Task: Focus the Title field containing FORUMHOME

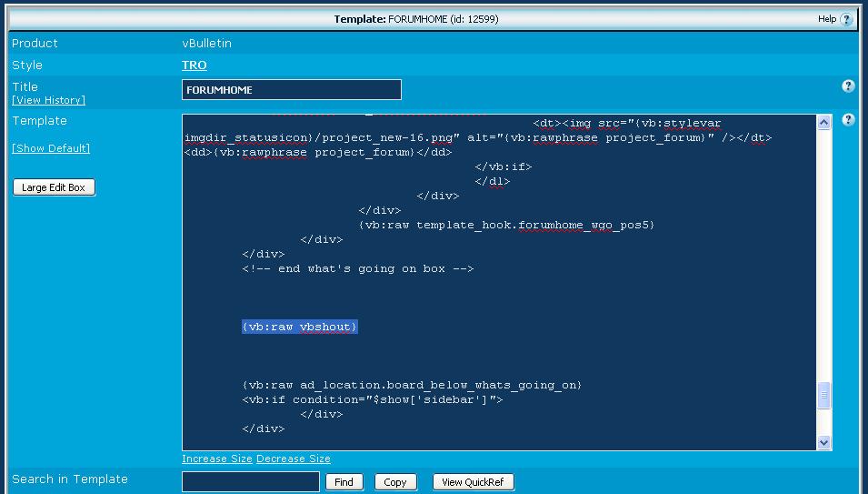Action: coord(292,90)
